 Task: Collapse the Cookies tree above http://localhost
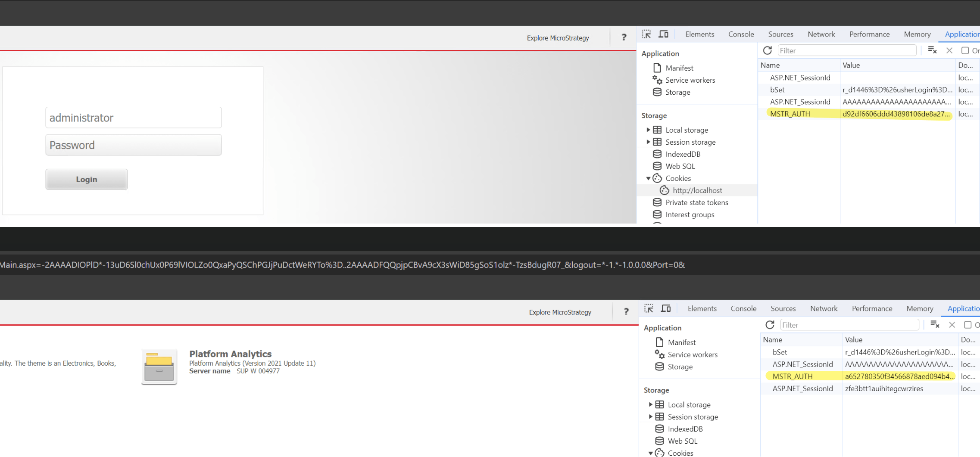648,178
